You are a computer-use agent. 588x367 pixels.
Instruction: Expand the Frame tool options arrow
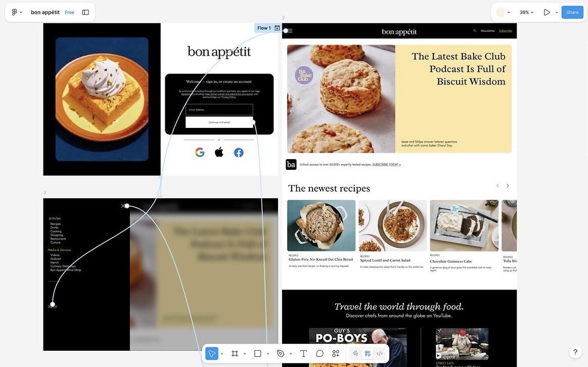coord(245,354)
